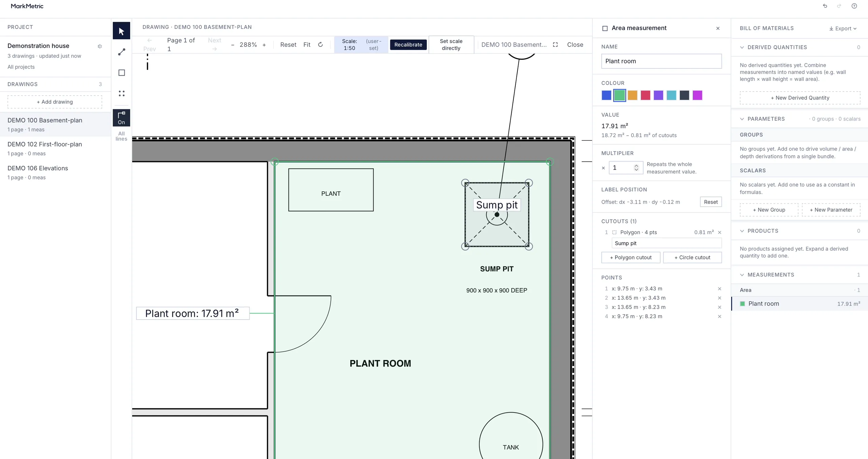This screenshot has height=459, width=868.
Task: Open the DEMO 102 First-floor-plan drawing
Action: click(x=55, y=149)
